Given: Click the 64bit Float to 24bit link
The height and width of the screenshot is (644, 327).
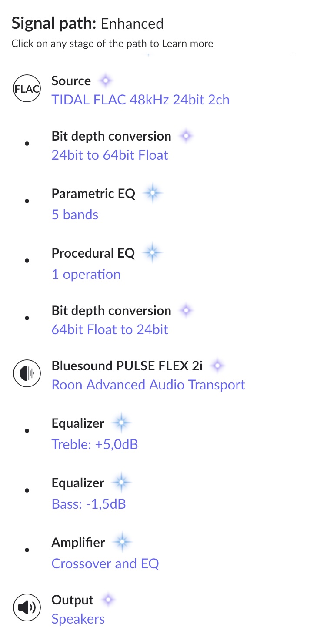Looking at the screenshot, I should [110, 329].
